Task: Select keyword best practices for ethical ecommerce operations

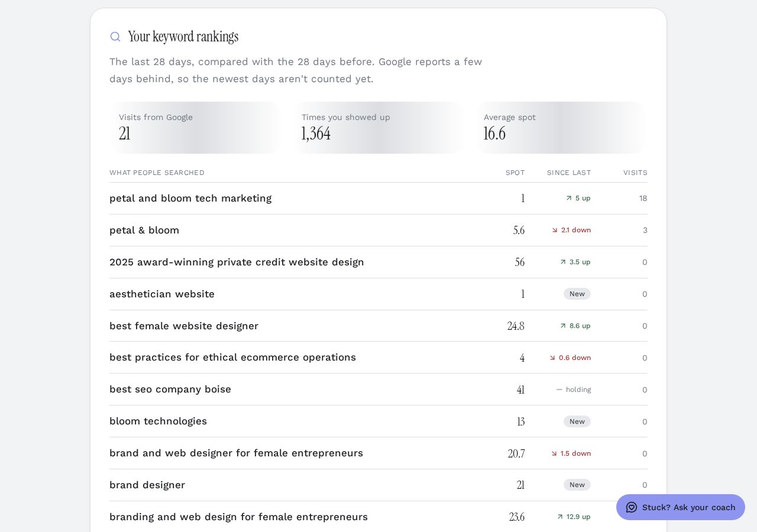Action: 232,357
